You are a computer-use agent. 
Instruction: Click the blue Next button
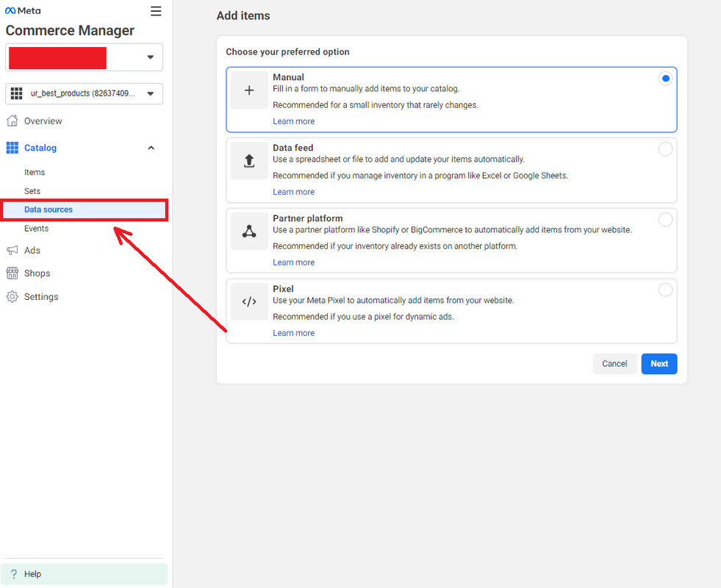659,364
